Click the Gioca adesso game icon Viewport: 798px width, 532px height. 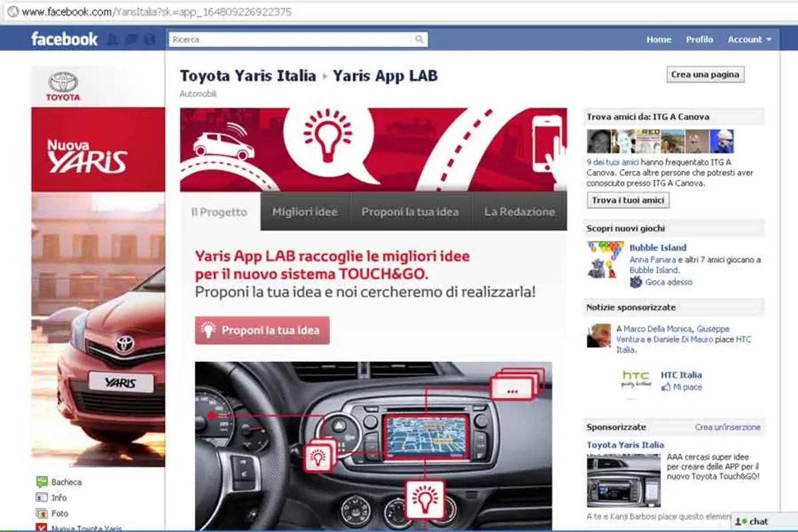[x=636, y=282]
